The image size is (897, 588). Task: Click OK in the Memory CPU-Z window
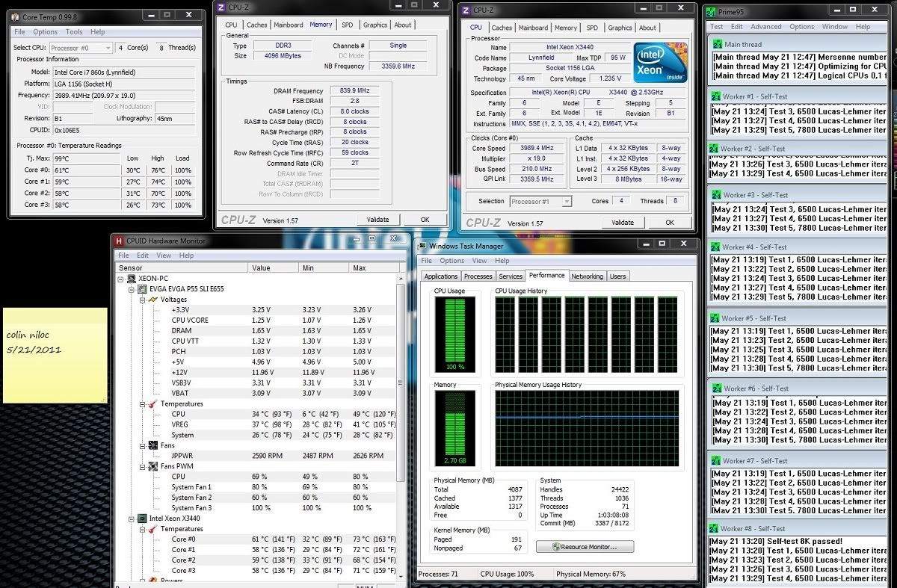pos(425,220)
